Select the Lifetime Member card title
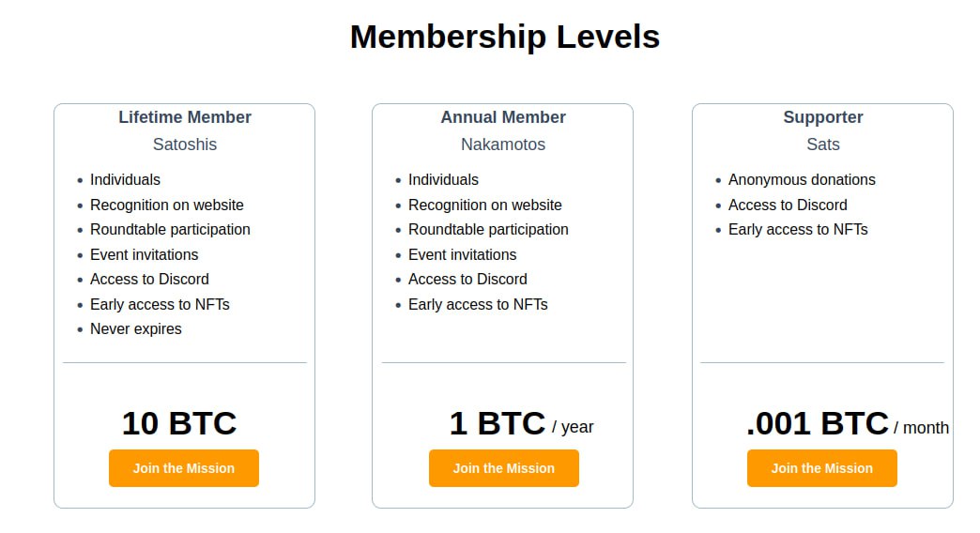 185,117
